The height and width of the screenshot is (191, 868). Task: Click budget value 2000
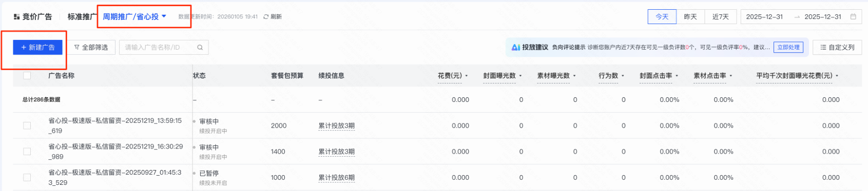tap(279, 126)
